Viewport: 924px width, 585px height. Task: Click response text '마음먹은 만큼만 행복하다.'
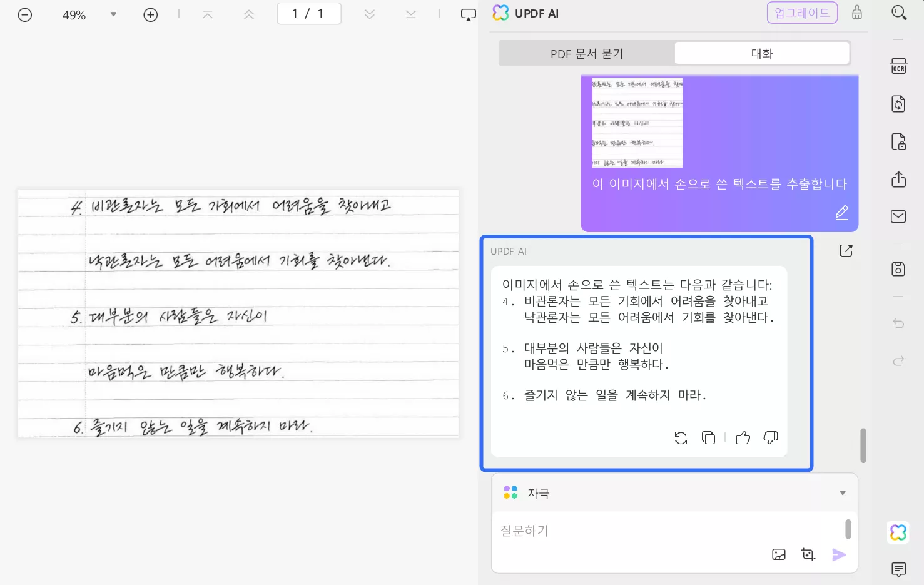pyautogui.click(x=596, y=364)
